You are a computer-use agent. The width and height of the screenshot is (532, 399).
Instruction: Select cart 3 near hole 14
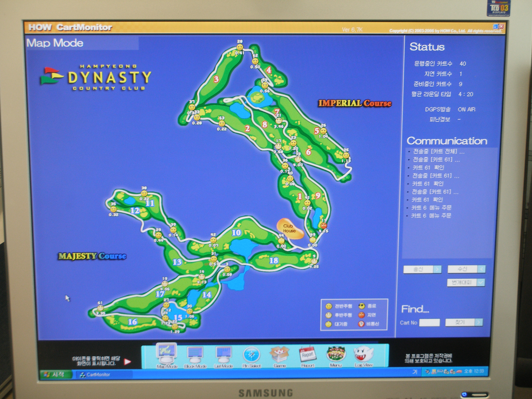click(227, 269)
